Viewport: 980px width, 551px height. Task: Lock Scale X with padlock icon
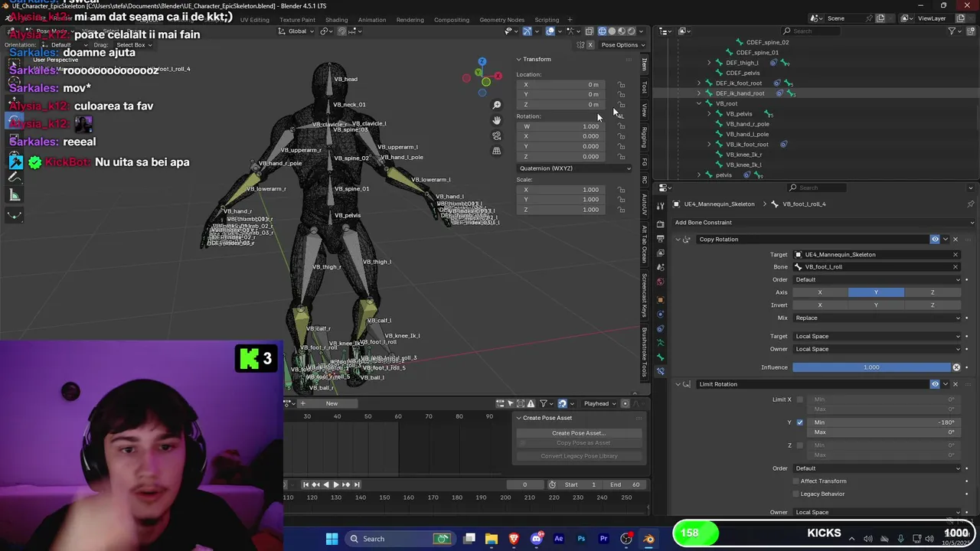621,190
